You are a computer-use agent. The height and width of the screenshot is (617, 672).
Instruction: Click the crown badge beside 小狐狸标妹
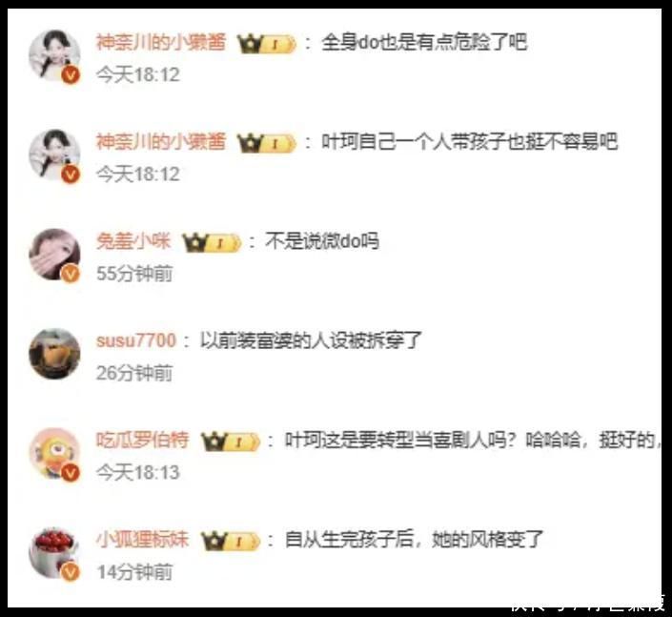[231, 541]
